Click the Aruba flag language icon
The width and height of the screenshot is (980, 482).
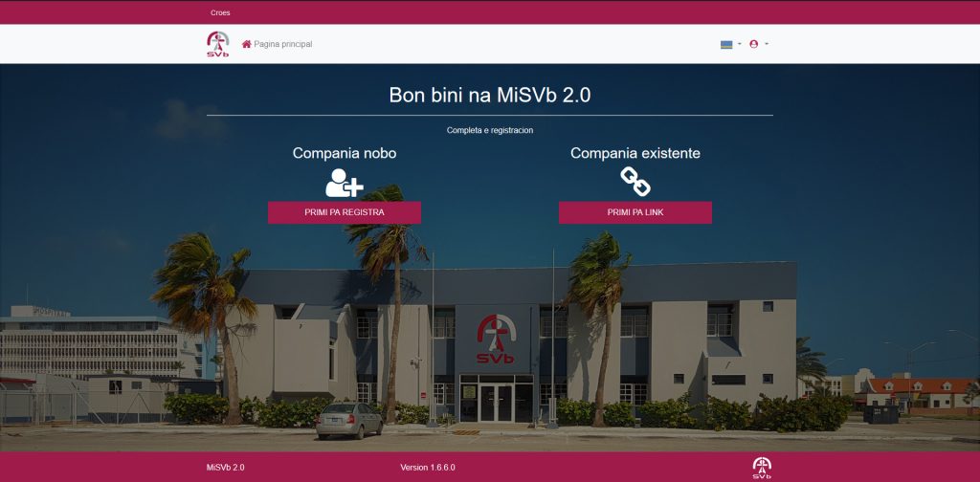point(726,44)
